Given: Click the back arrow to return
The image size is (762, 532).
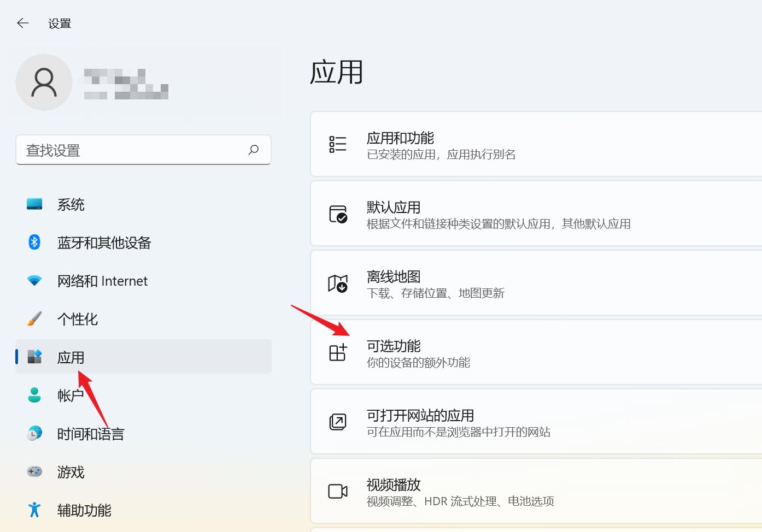Looking at the screenshot, I should (x=22, y=22).
